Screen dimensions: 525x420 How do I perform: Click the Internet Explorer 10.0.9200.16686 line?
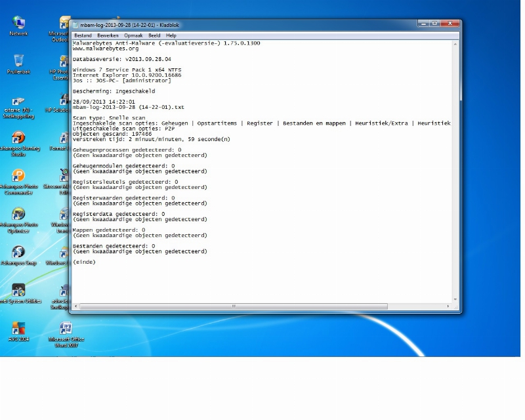(x=127, y=75)
